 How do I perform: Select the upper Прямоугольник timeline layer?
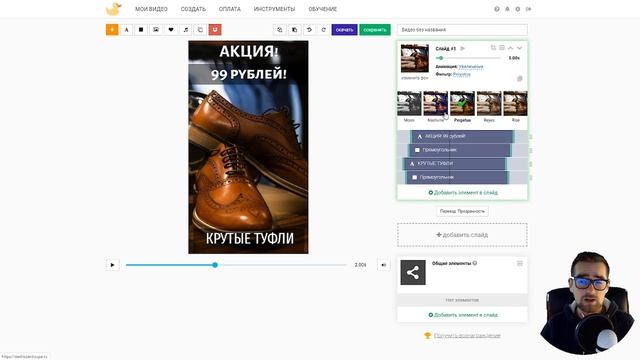pyautogui.click(x=460, y=150)
